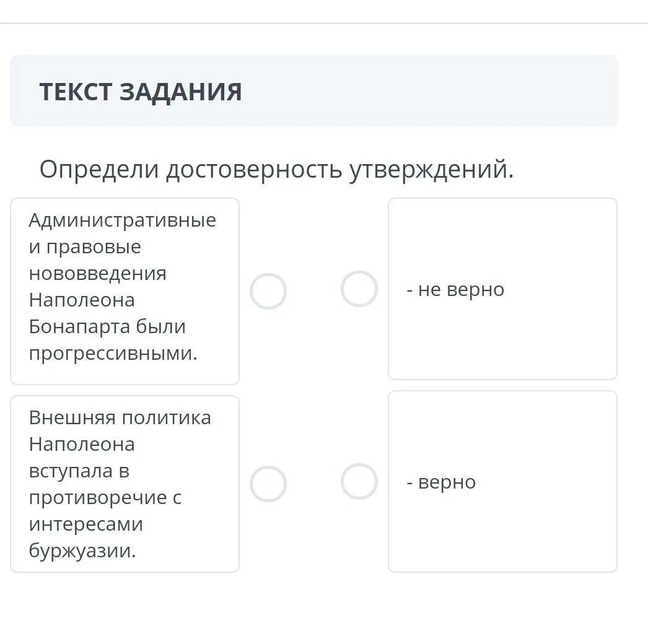Click the word "утверждений" in the instruction
Screen dimensions: 648x644
tap(431, 169)
